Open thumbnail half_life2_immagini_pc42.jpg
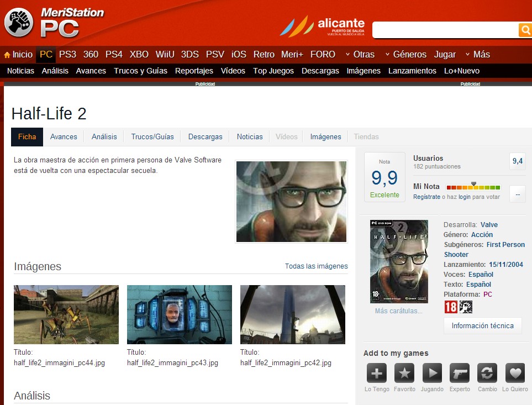The image size is (532, 405). click(293, 314)
